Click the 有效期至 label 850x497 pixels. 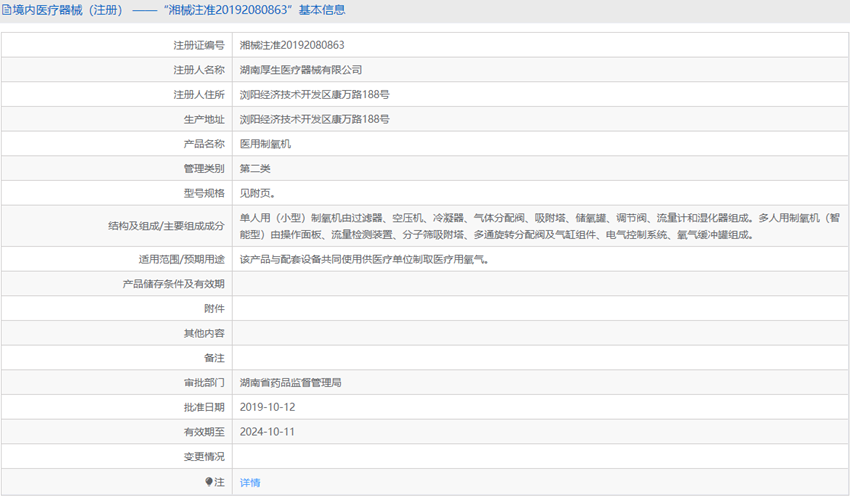(204, 432)
